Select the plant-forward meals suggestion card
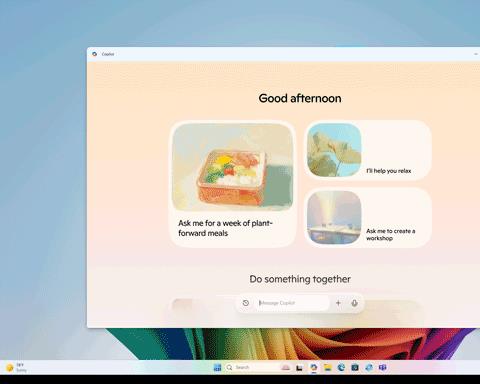The width and height of the screenshot is (480, 384). tap(233, 184)
